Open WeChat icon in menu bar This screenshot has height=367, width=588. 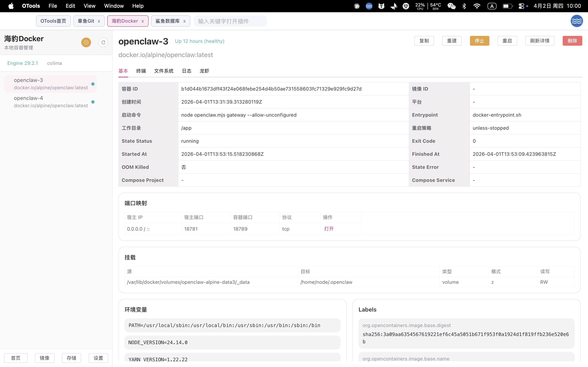[451, 6]
